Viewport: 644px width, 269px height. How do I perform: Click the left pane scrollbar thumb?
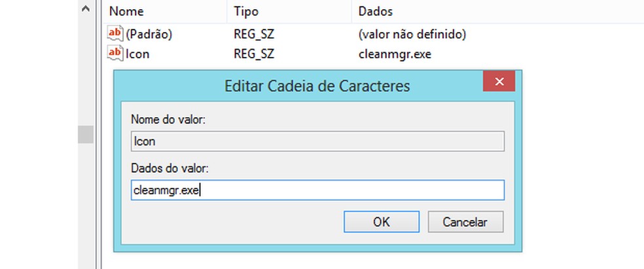(86, 134)
